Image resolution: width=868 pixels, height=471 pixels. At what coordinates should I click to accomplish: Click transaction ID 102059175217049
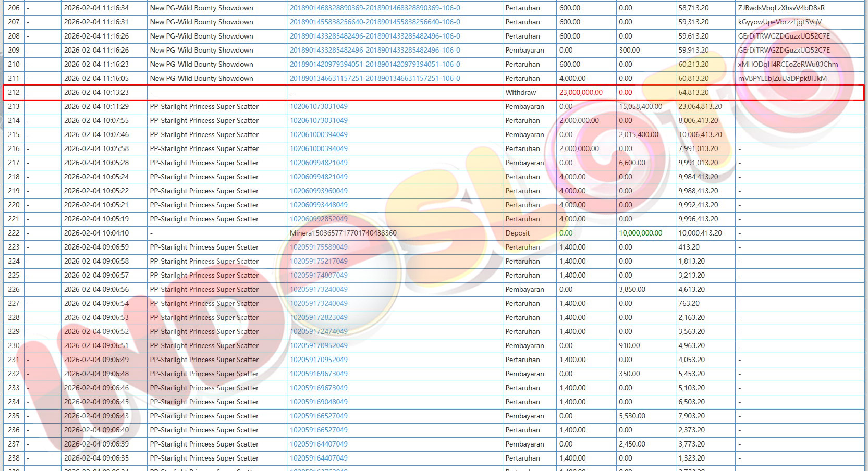click(x=319, y=262)
